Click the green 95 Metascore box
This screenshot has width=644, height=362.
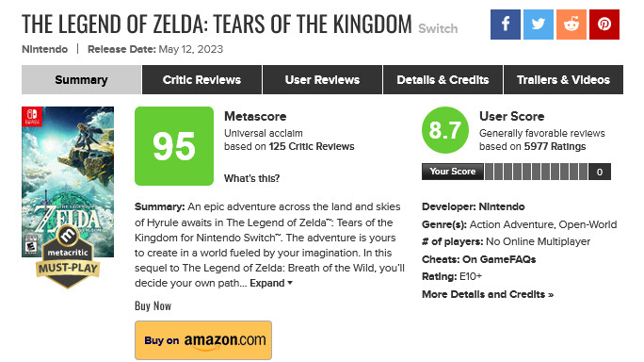(174, 146)
